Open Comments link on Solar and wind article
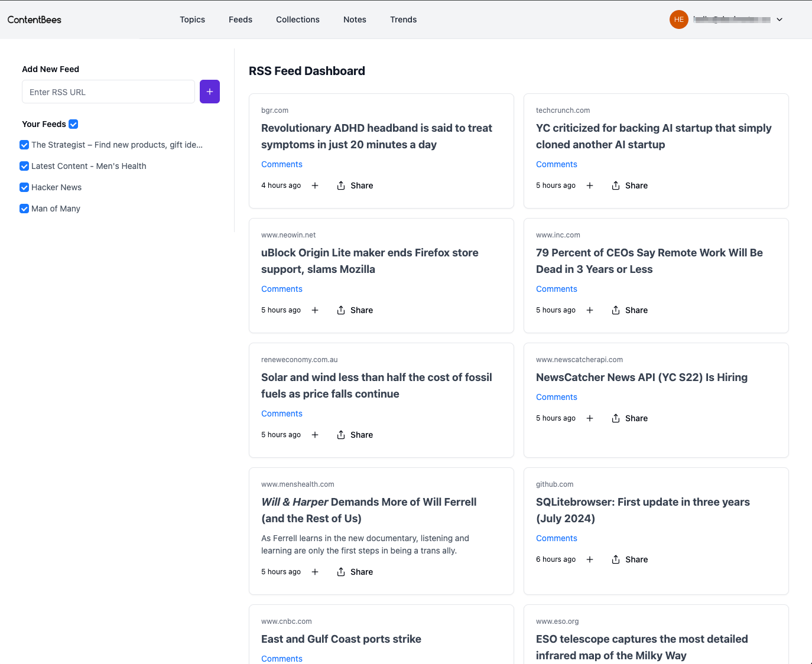The image size is (812, 664). [x=282, y=414]
